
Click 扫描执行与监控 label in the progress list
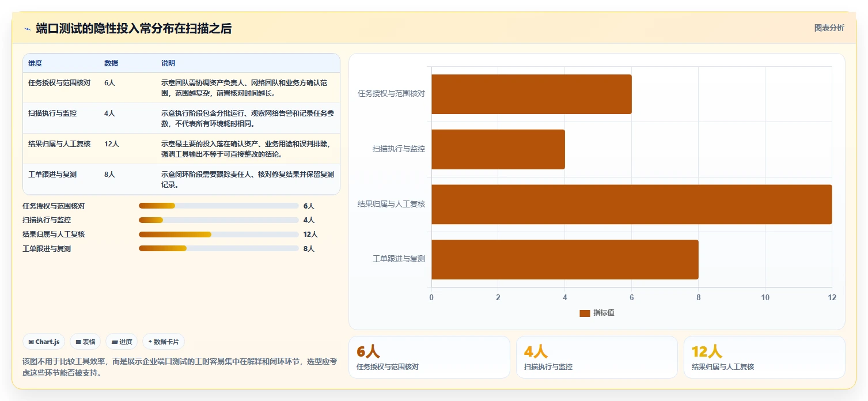click(x=47, y=220)
